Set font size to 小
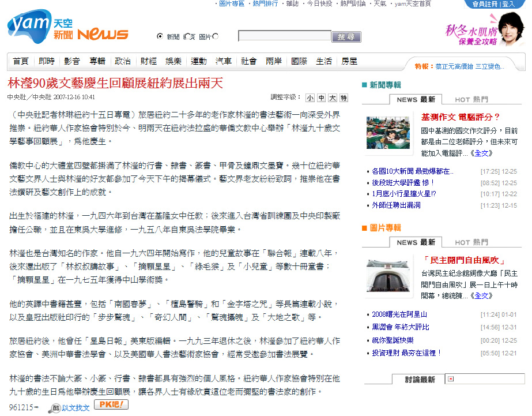532x416 pixels. (x=310, y=98)
